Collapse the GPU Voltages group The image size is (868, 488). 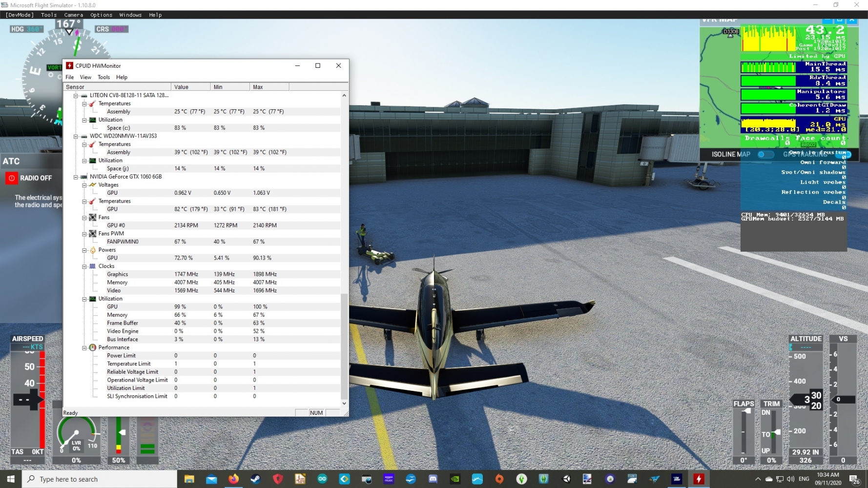tap(84, 185)
